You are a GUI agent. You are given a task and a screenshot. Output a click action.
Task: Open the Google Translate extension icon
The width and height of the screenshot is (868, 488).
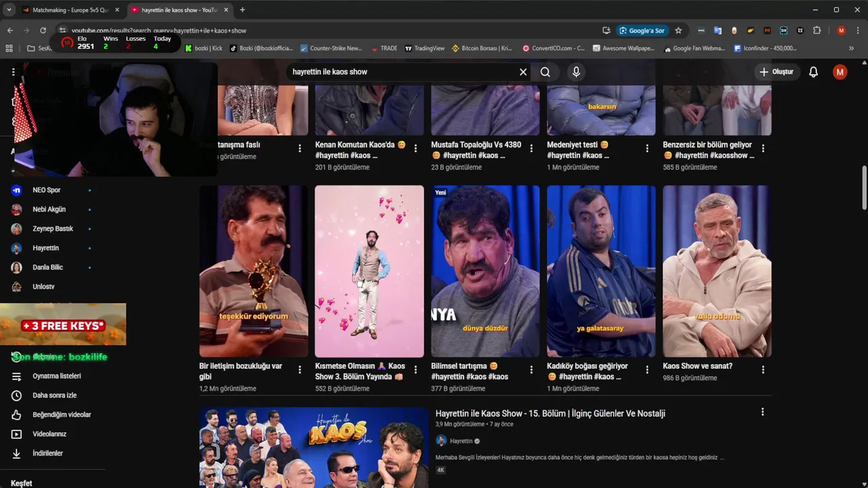click(717, 30)
